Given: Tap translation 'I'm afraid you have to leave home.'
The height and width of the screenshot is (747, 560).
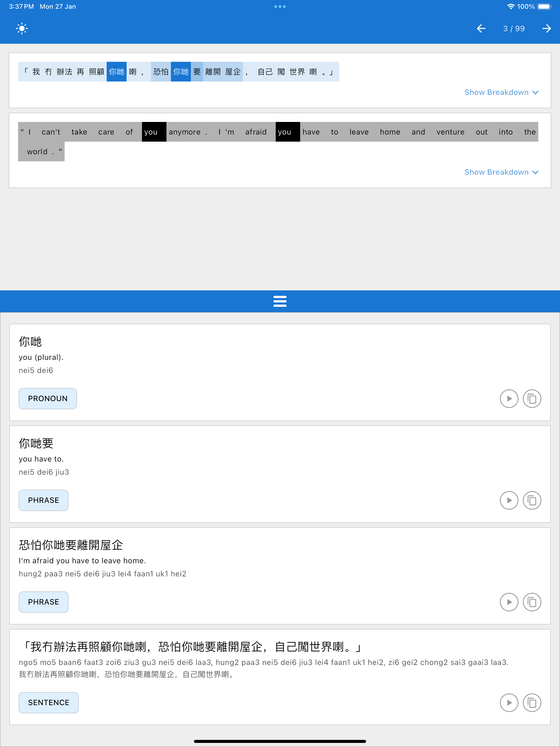Looking at the screenshot, I should pos(82,561).
